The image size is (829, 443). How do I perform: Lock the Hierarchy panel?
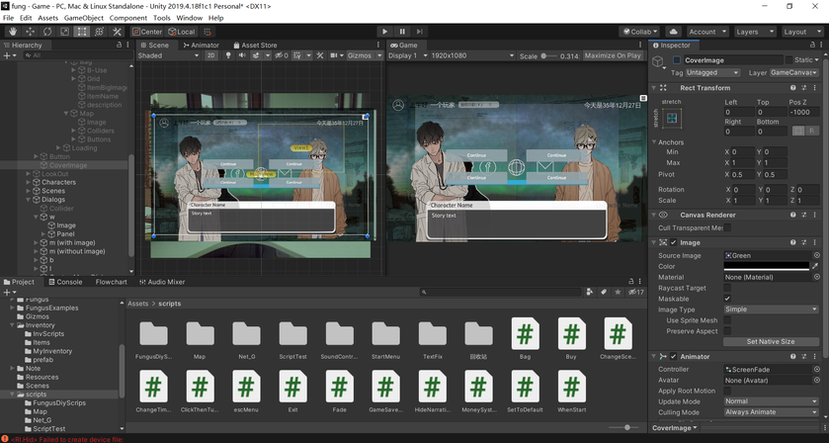[119, 45]
